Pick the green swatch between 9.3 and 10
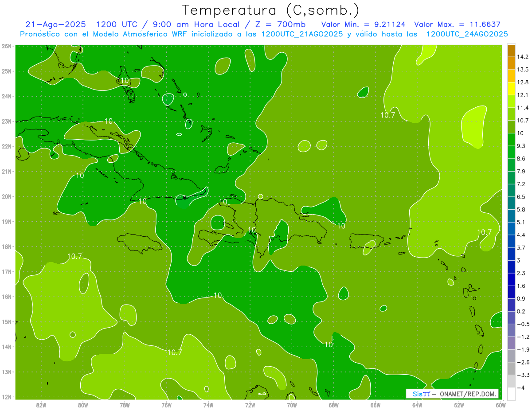This screenshot has width=532, height=411. pos(511,140)
